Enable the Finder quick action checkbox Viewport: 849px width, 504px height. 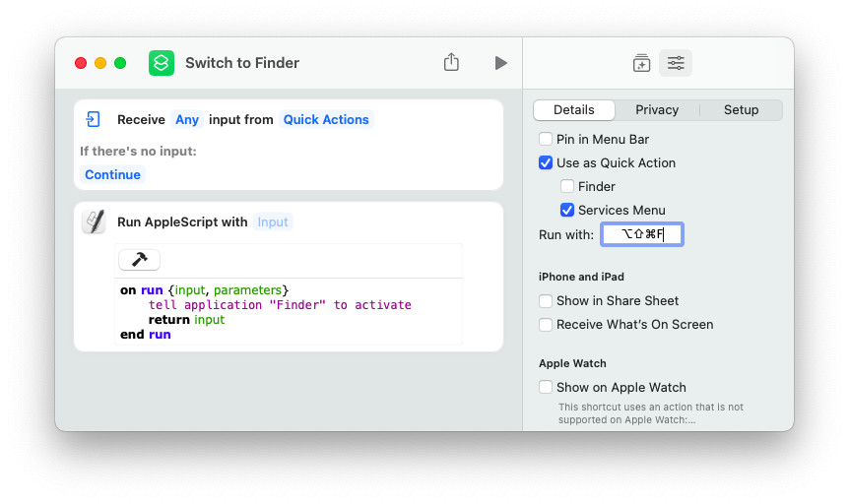[567, 186]
